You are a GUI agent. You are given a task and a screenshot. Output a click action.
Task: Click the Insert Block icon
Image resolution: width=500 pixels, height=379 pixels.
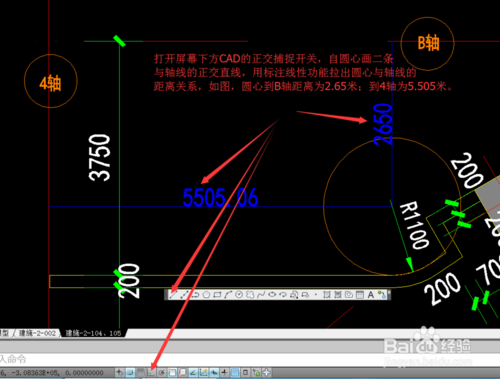pos(294,294)
